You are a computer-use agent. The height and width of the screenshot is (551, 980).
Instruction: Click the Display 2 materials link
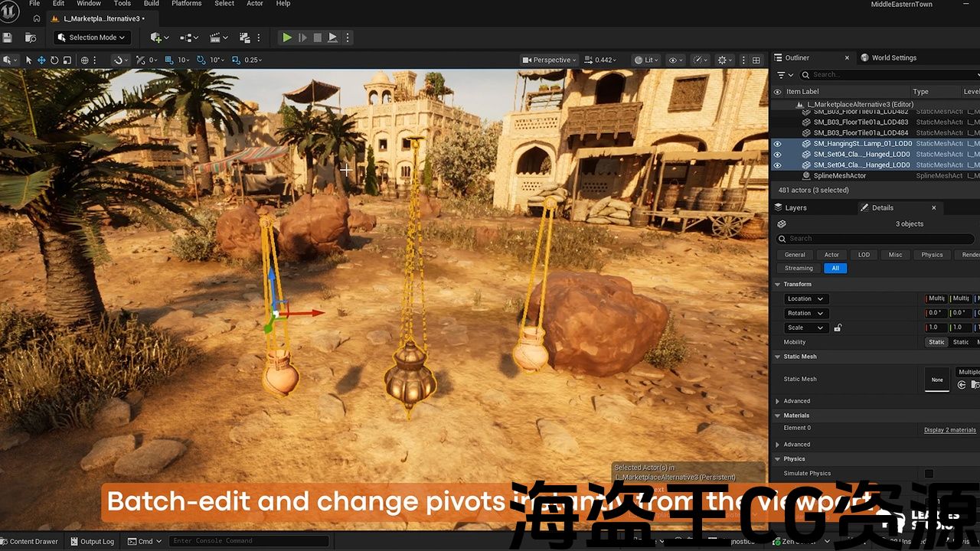949,430
